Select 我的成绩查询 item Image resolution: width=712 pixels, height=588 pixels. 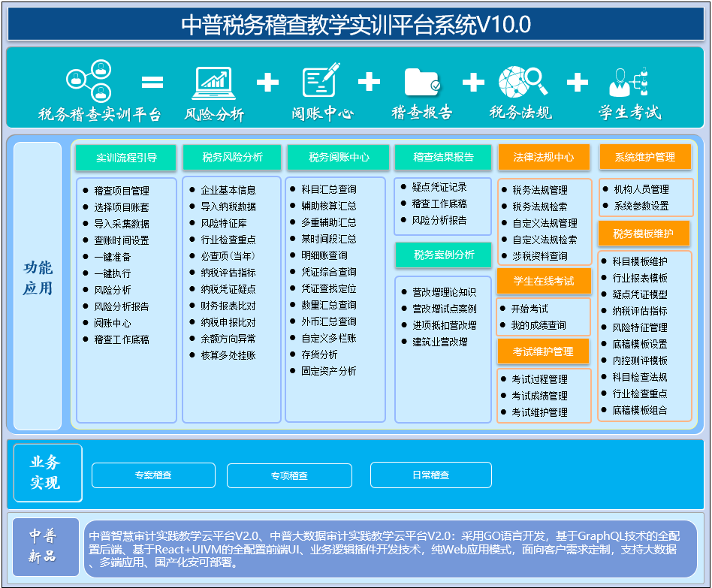point(539,326)
